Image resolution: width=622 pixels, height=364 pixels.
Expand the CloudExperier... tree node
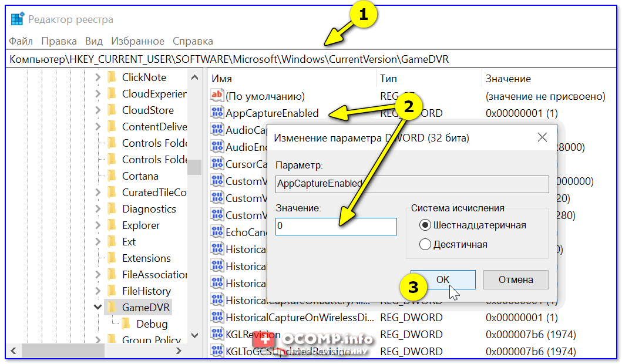pos(97,93)
